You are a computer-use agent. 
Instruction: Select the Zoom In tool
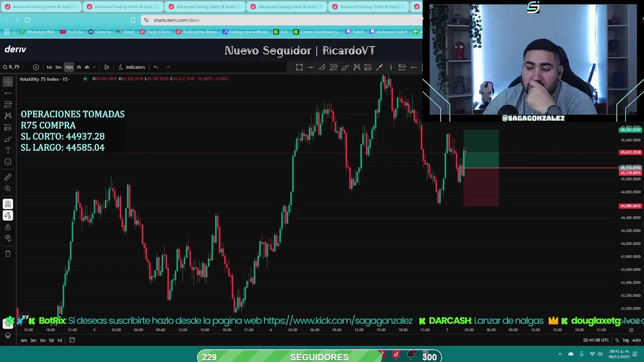pos(8,189)
